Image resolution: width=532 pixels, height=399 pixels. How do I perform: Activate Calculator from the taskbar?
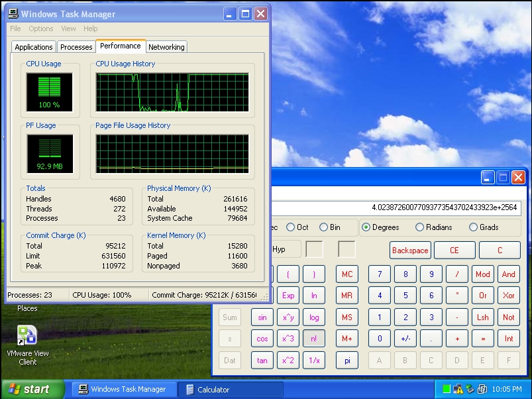(x=231, y=389)
